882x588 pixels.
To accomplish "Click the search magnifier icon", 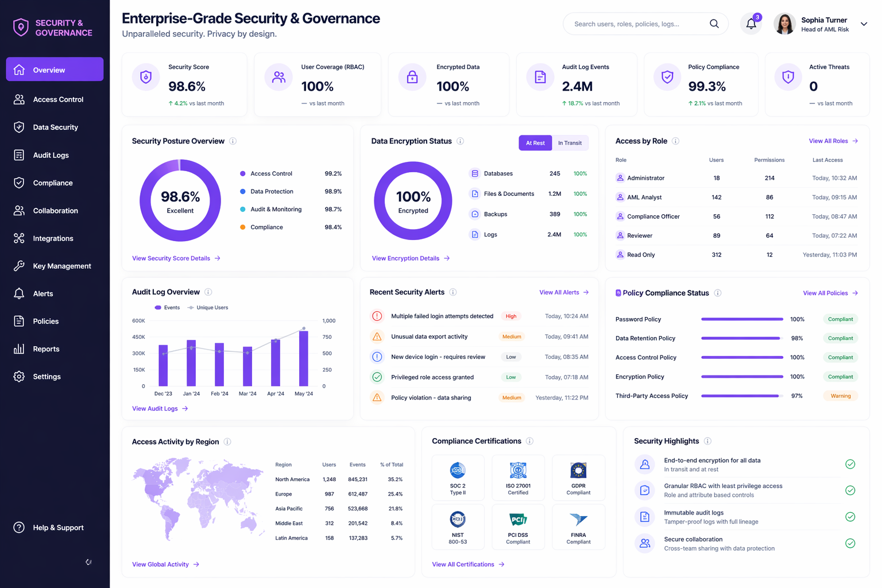I will (714, 24).
